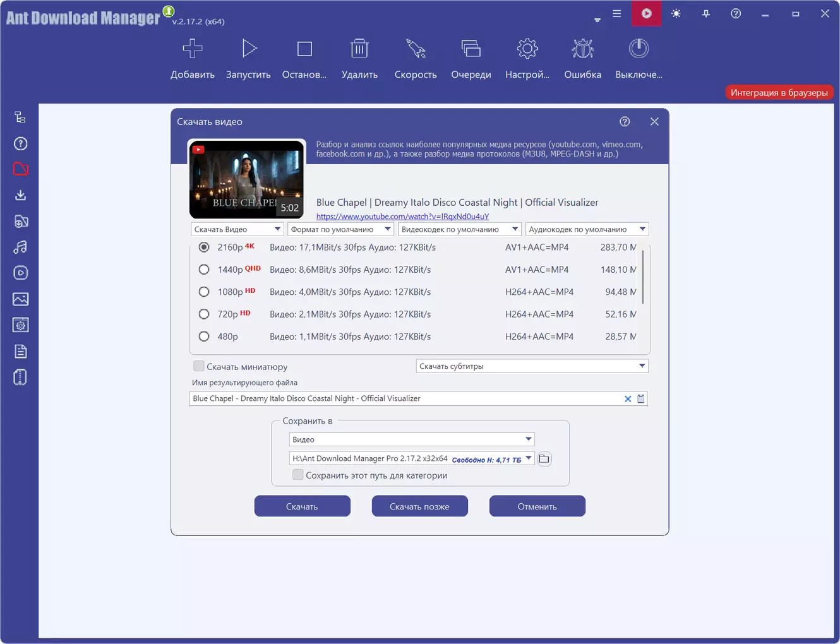Open the downloads arrow sidebar icon
Image resolution: width=840 pixels, height=644 pixels.
point(20,195)
